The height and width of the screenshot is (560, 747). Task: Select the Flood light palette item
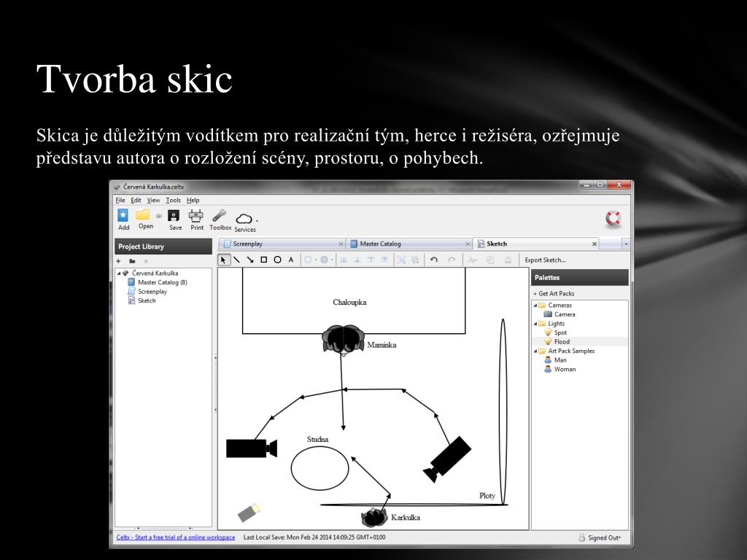557,341
